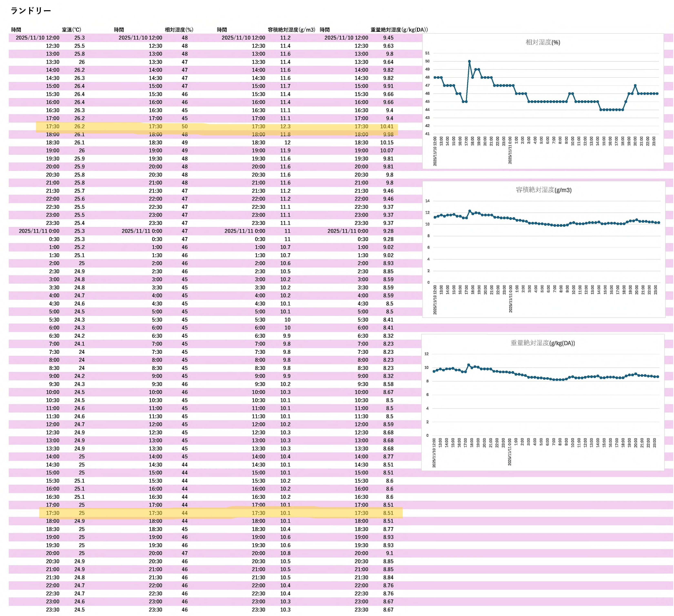
Task: Click the last row cell showing 8.67 at 23:30
Action: 388,610
